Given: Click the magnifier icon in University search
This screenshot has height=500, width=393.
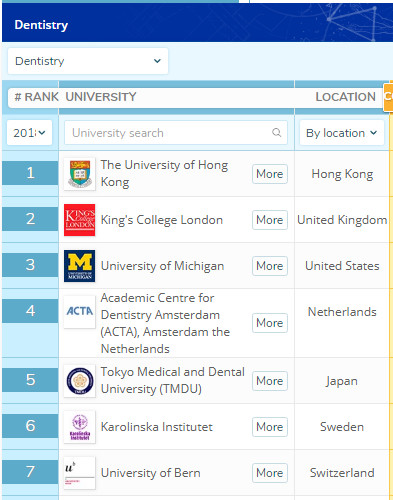Looking at the screenshot, I should coord(276,133).
